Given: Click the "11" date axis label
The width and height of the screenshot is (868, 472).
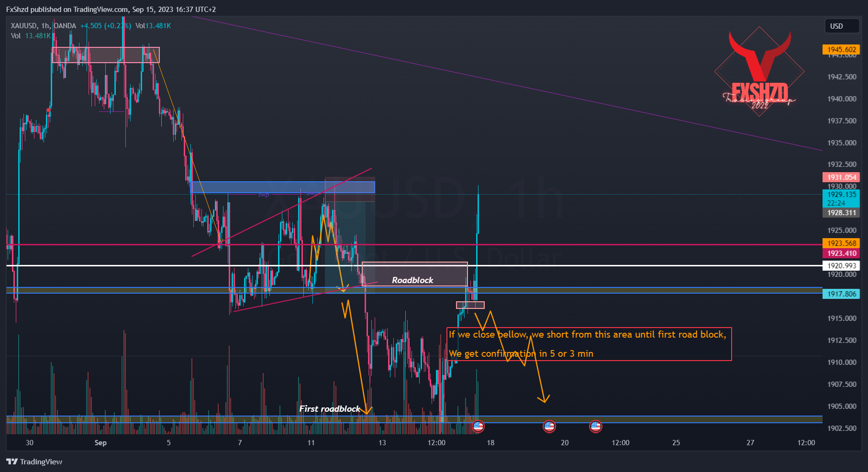Looking at the screenshot, I should (311, 443).
